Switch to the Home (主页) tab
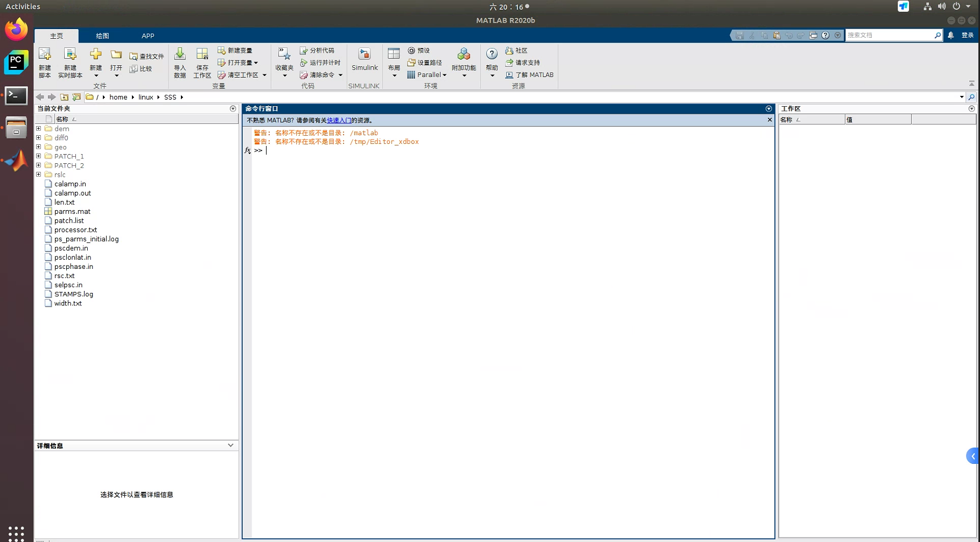The height and width of the screenshot is (542, 980). click(x=57, y=36)
